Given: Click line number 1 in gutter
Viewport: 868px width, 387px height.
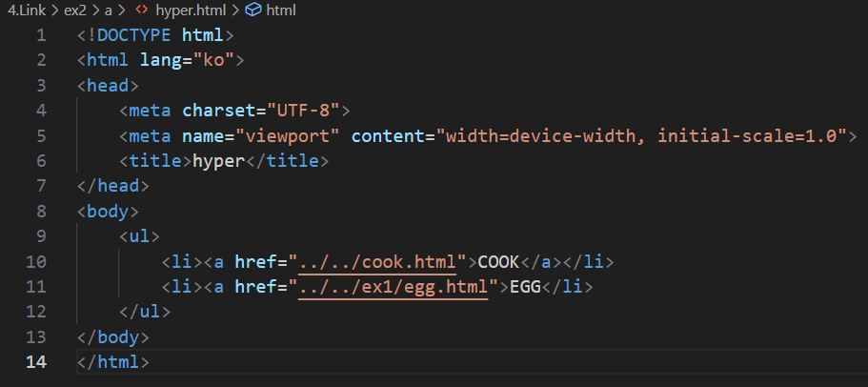Looking at the screenshot, I should tap(42, 35).
